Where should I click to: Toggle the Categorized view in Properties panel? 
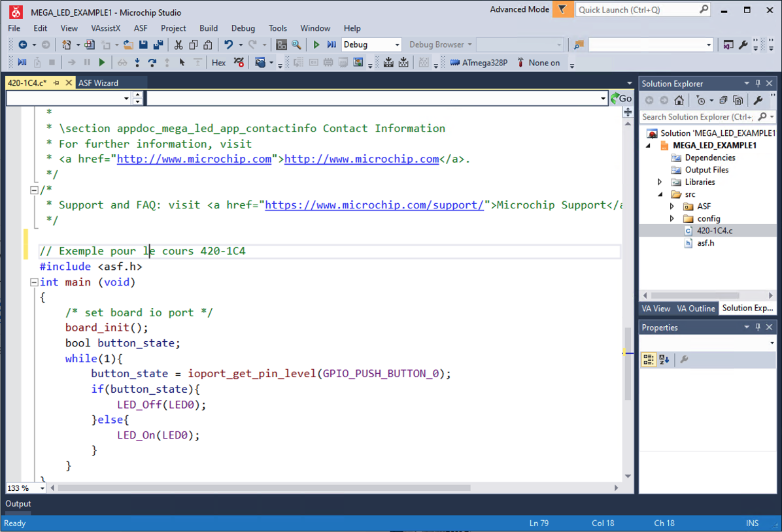[x=649, y=359]
